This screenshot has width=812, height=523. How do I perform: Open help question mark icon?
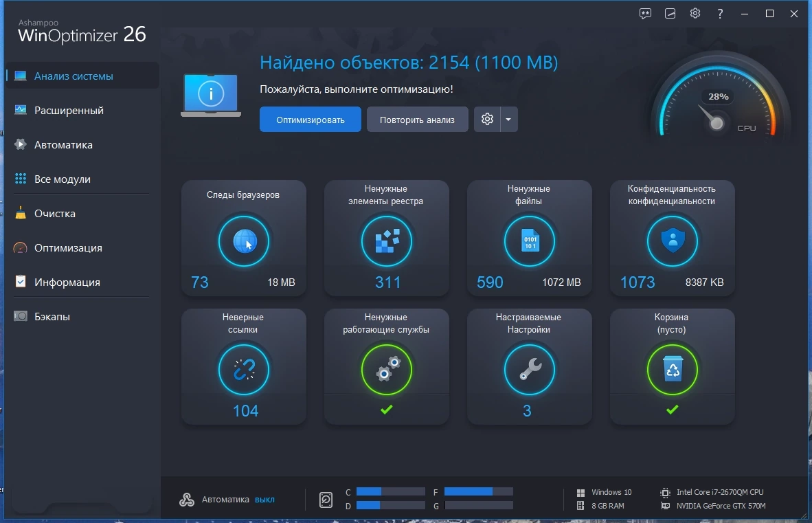[720, 14]
